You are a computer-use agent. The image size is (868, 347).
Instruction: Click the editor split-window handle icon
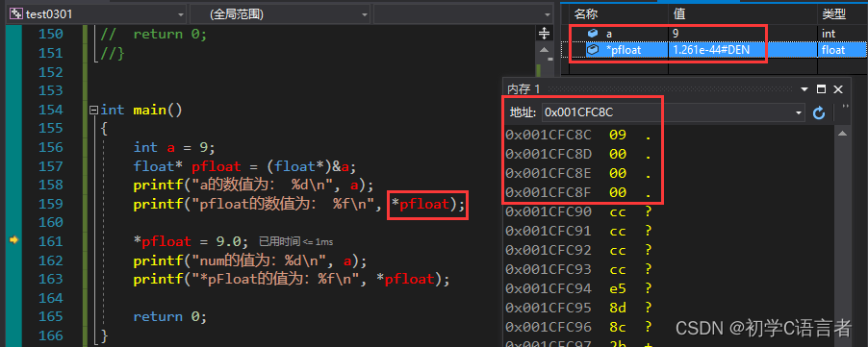(544, 34)
